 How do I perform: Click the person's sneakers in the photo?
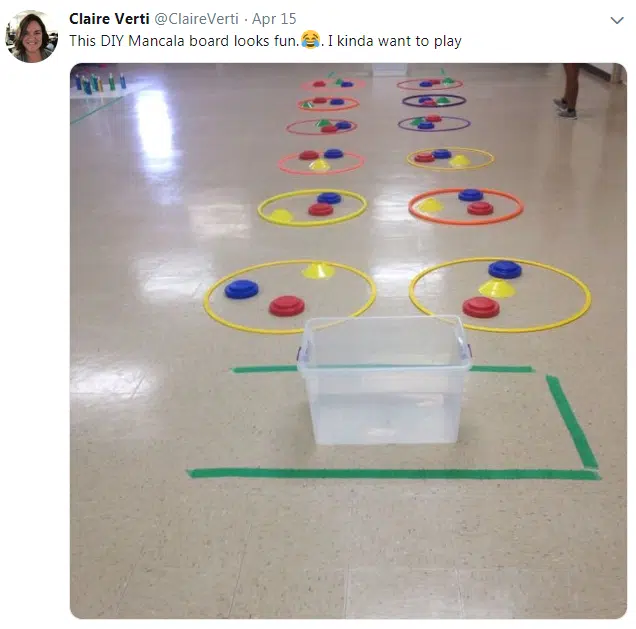[x=565, y=108]
